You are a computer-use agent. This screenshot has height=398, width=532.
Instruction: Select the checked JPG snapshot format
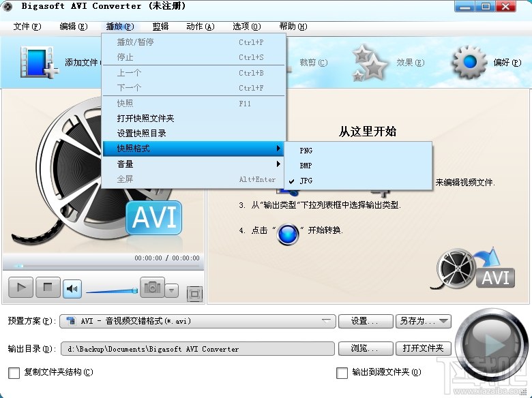click(358, 181)
